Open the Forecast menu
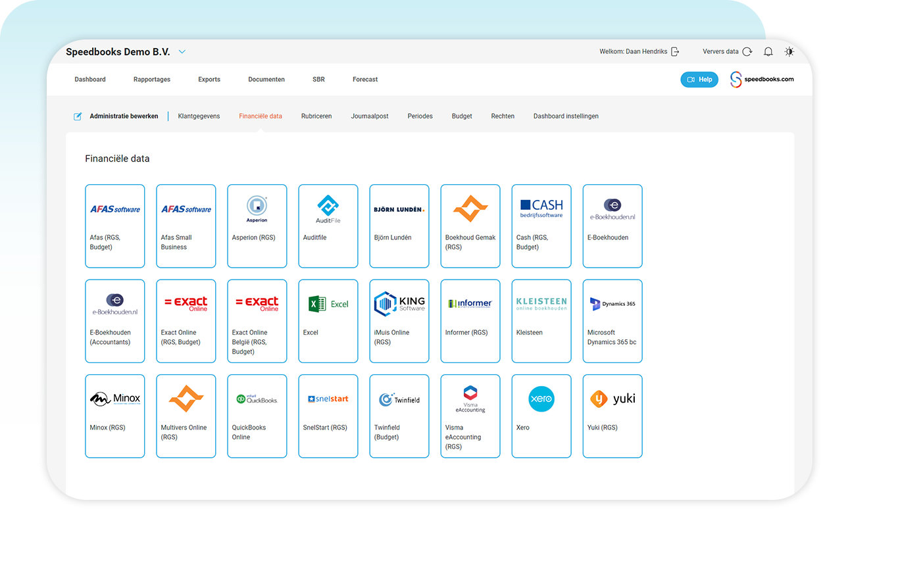Image resolution: width=900 pixels, height=588 pixels. [365, 80]
